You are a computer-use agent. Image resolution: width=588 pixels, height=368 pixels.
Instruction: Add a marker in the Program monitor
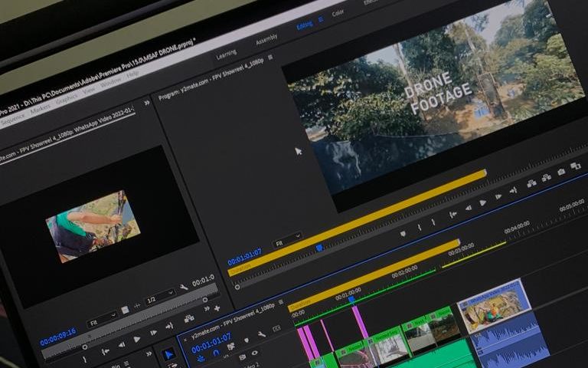pyautogui.click(x=403, y=233)
